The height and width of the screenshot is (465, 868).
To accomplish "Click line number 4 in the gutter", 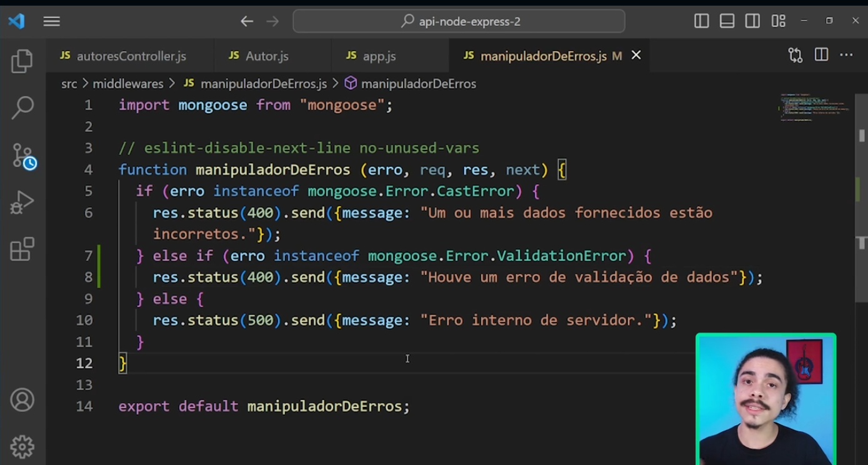I will [88, 170].
